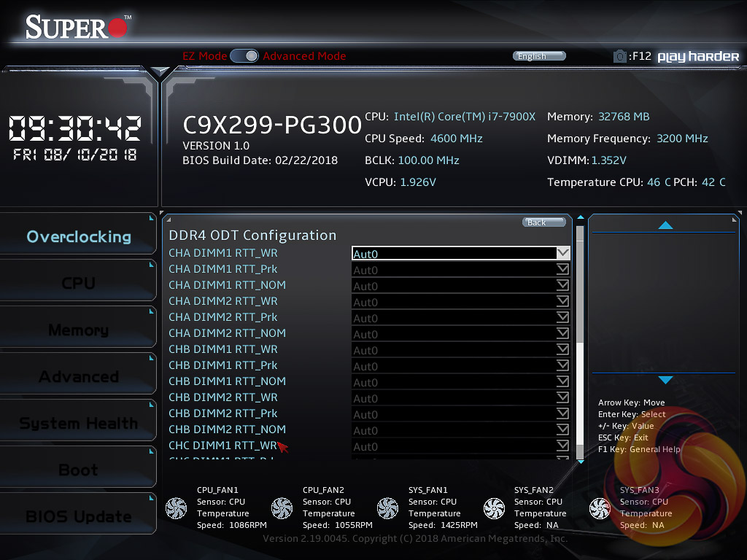Open the CHC DIMM1 RTT_WR dropdown
This screenshot has width=747, height=560.
click(x=460, y=446)
